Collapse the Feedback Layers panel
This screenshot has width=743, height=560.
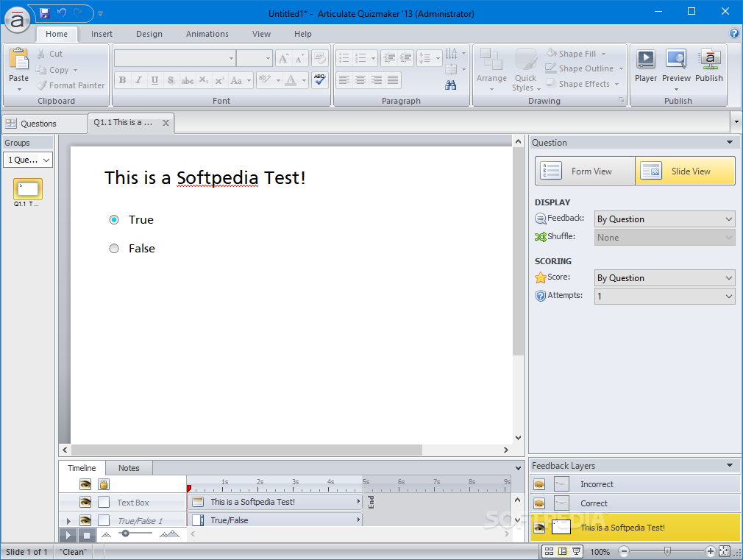click(x=730, y=466)
